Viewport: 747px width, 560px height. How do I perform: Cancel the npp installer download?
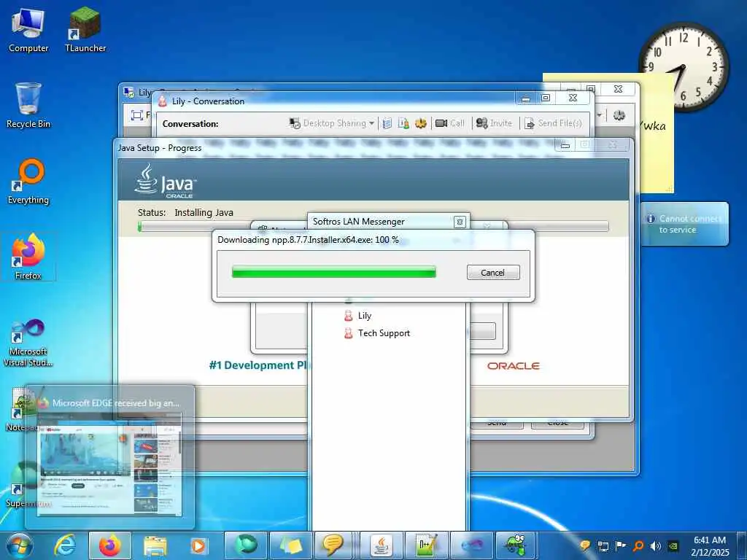pos(493,273)
